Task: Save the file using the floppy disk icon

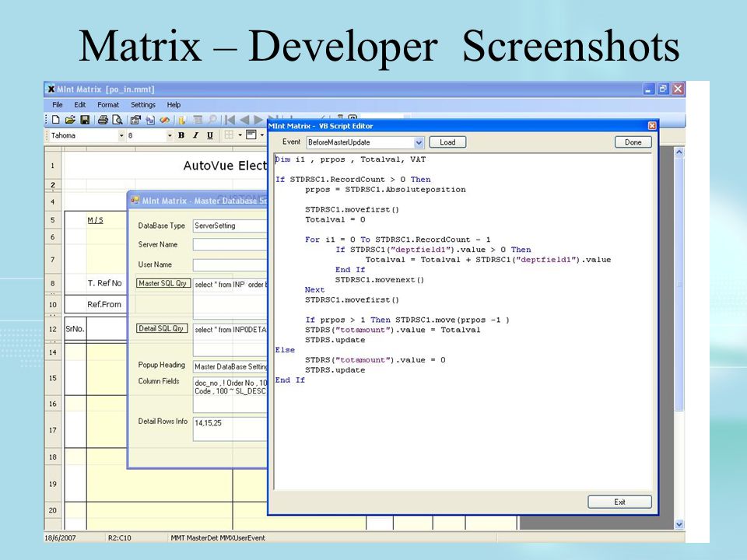Action: click(x=85, y=120)
